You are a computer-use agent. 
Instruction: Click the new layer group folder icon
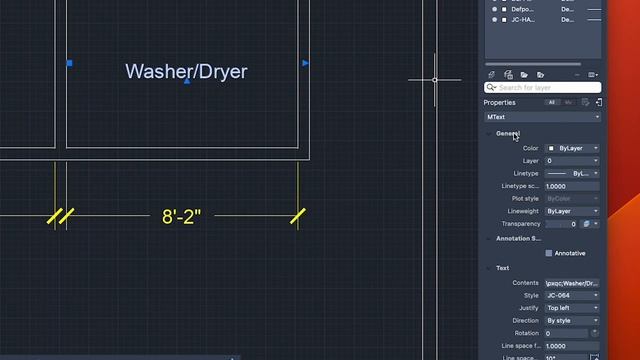click(x=524, y=75)
